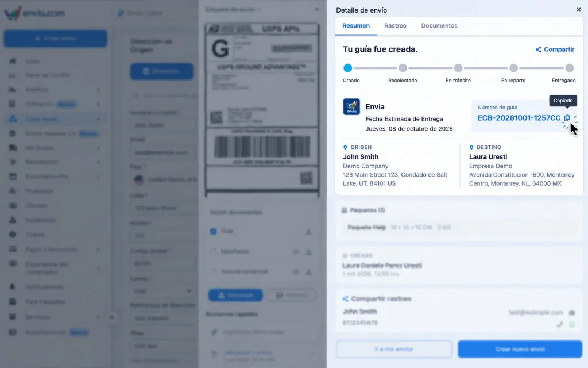Image resolution: width=588 pixels, height=368 pixels.
Task: Click the Recolectado progress step circle
Action: click(x=403, y=68)
